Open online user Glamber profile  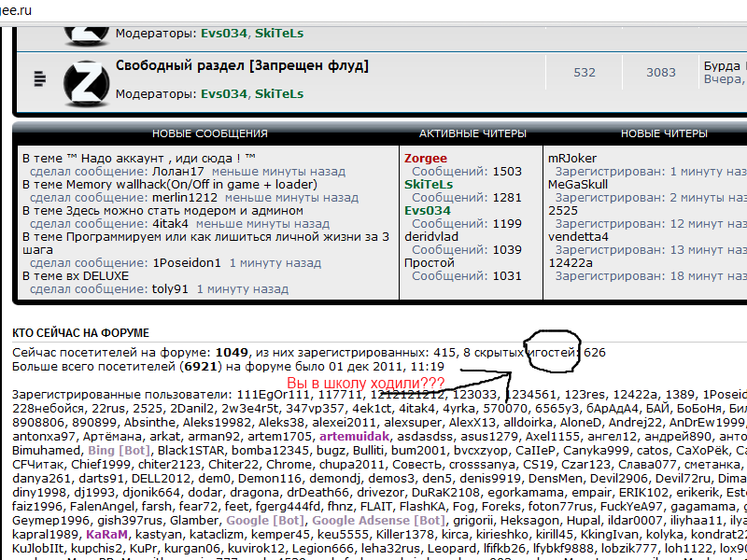(x=194, y=521)
